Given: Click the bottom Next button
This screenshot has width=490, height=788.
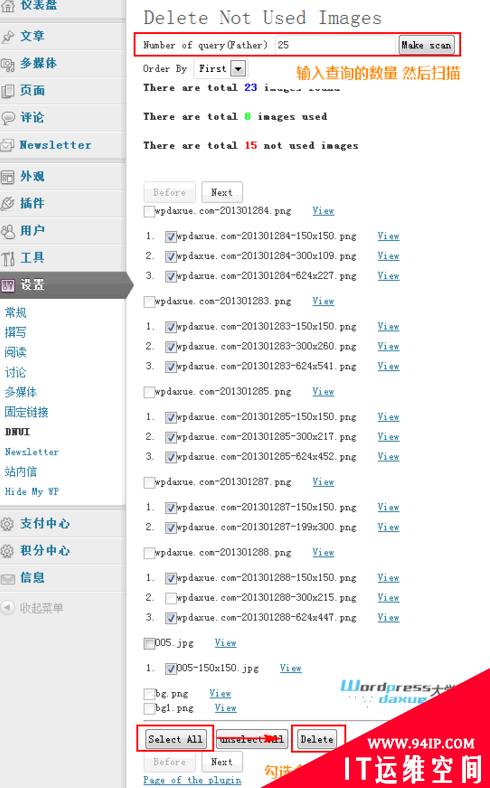Looking at the screenshot, I should click(x=222, y=762).
